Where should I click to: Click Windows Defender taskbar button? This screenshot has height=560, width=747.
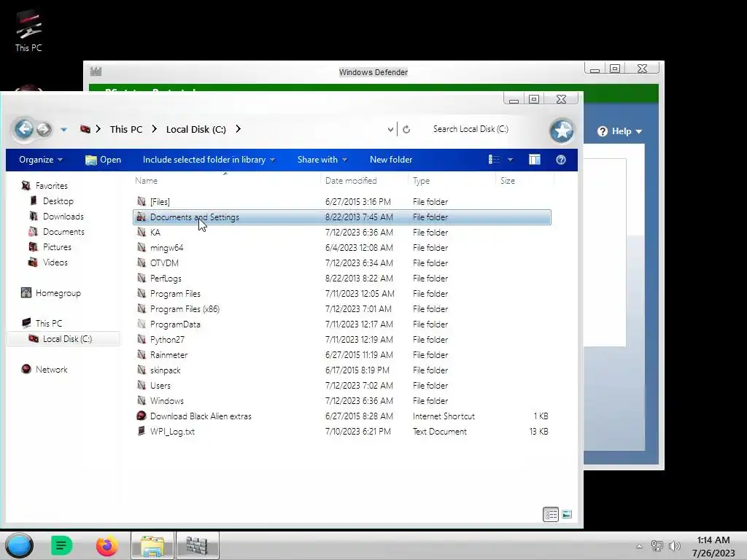tap(197, 545)
